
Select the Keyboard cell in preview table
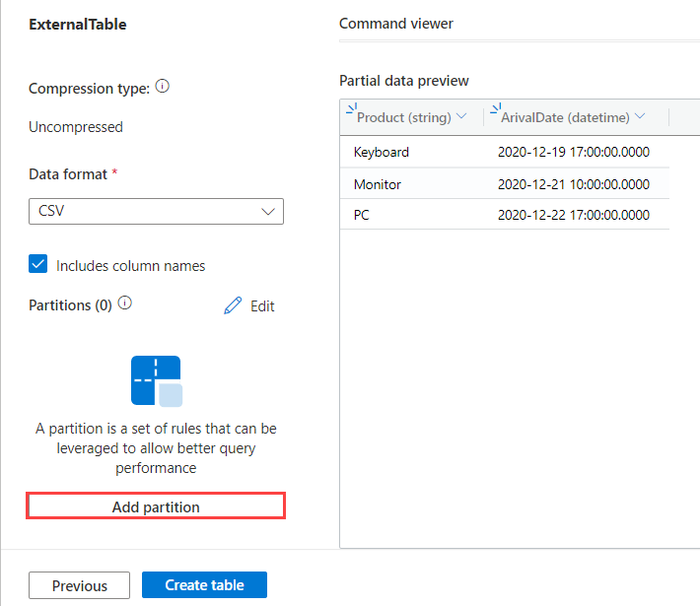point(382,152)
